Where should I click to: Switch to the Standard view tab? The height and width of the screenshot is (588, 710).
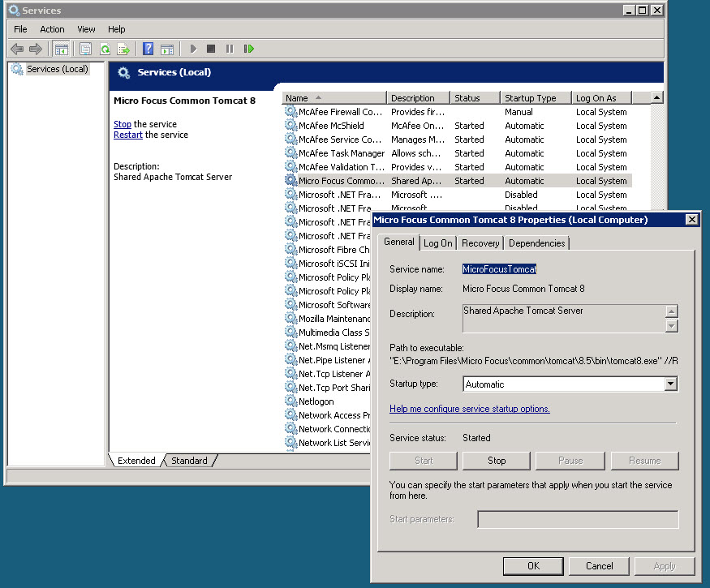189,461
